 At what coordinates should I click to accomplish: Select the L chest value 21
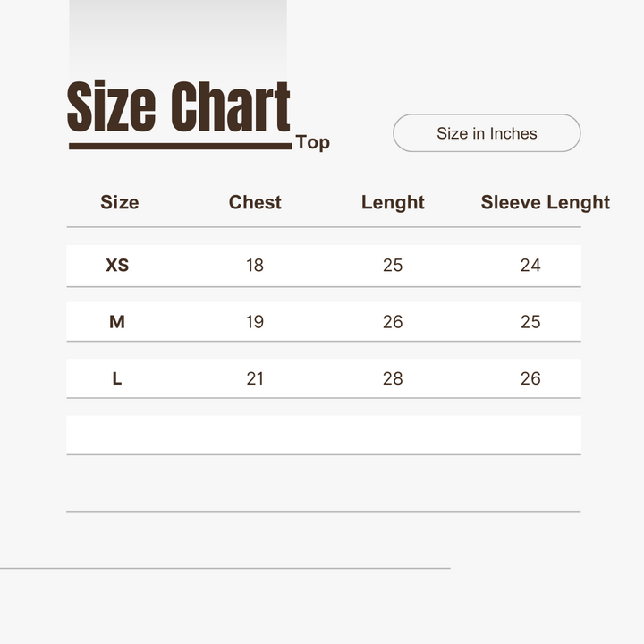pyautogui.click(x=255, y=378)
